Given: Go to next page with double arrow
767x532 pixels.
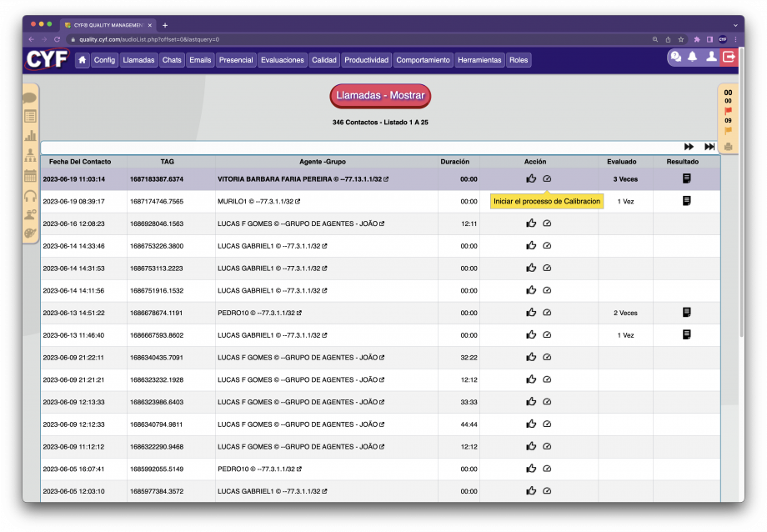Looking at the screenshot, I should click(689, 147).
